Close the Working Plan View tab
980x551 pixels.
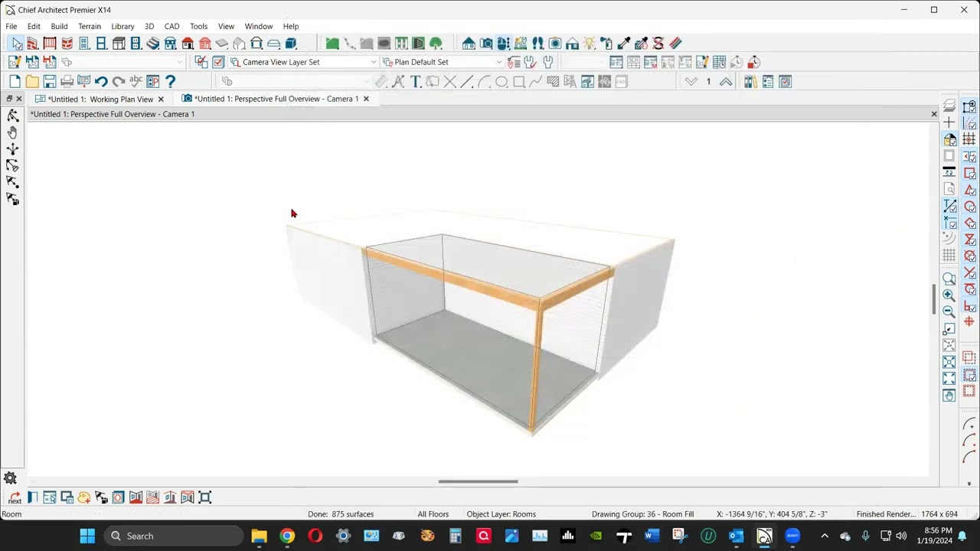161,99
